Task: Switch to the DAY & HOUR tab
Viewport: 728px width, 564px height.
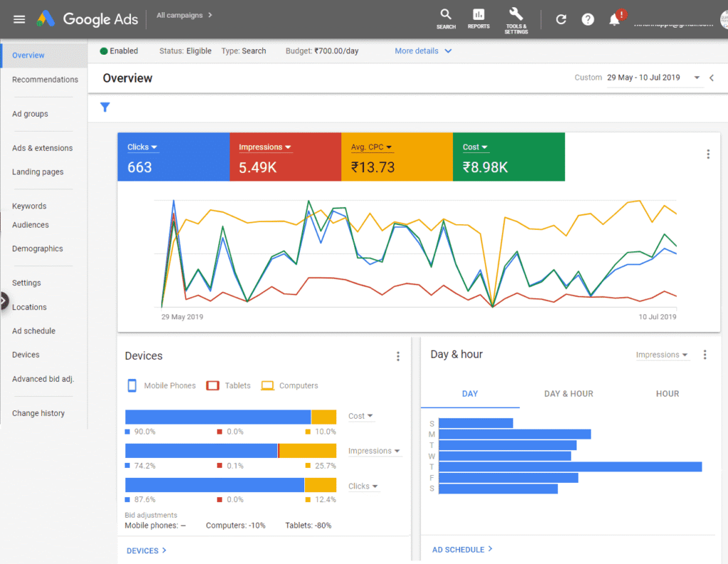Action: (x=568, y=393)
